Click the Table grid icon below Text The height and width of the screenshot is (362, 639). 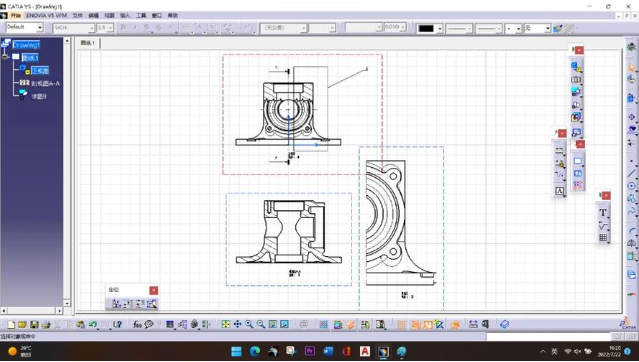click(603, 237)
